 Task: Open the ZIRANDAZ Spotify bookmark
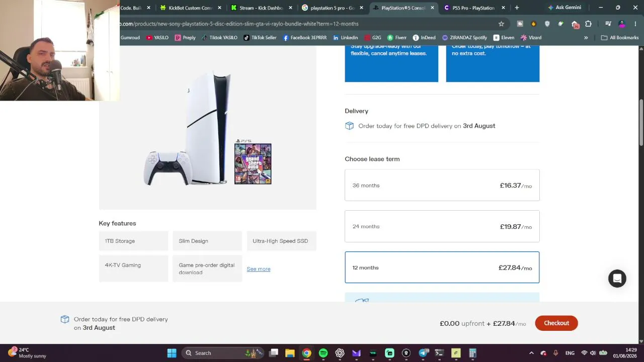tap(464, 38)
